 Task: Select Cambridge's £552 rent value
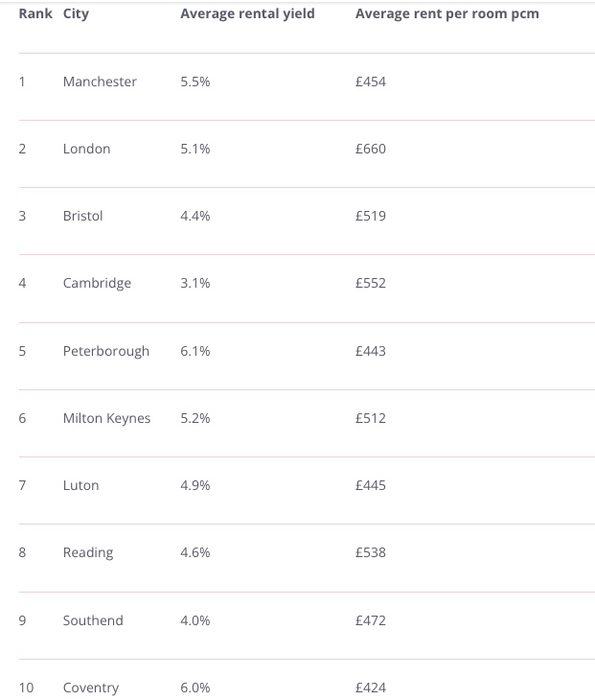click(370, 283)
